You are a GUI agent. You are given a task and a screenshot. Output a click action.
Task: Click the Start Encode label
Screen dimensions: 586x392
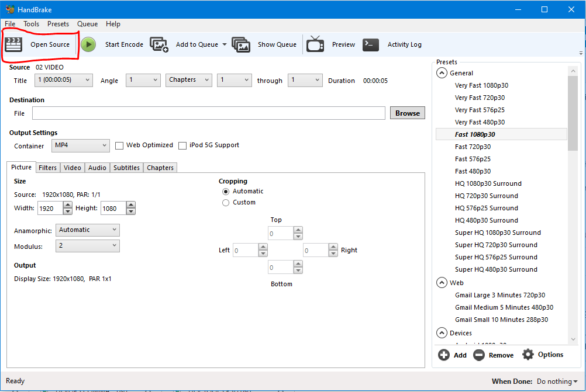124,44
